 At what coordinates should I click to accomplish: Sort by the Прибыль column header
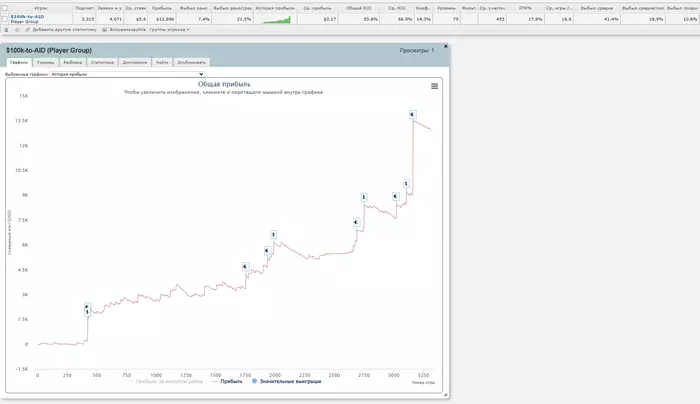pyautogui.click(x=162, y=8)
